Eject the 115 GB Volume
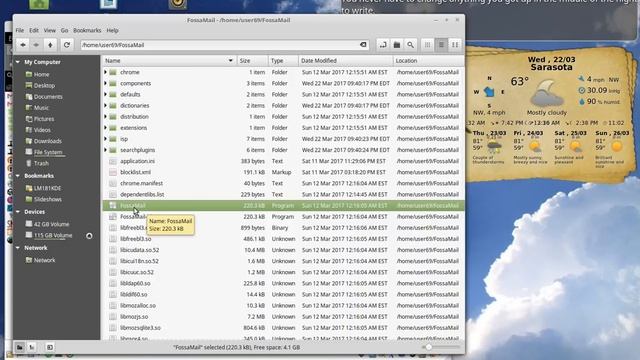This screenshot has width=640, height=360. pos(89,236)
